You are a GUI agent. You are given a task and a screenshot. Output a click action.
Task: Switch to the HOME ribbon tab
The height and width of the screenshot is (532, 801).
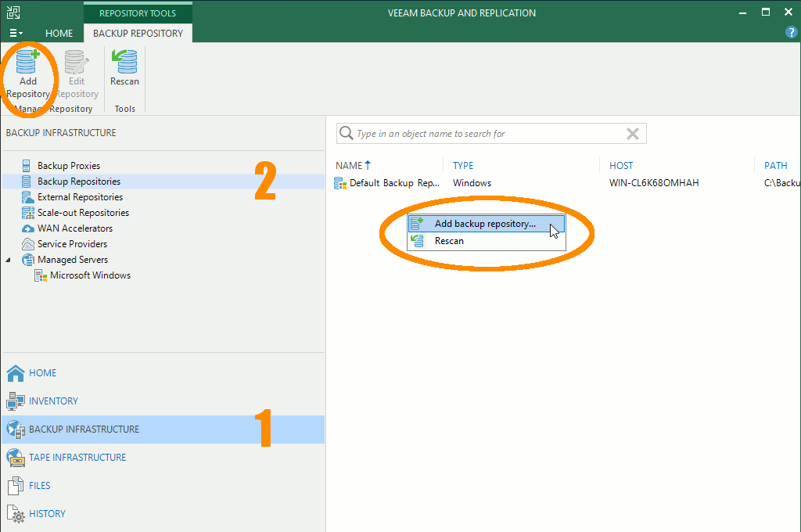pos(59,34)
